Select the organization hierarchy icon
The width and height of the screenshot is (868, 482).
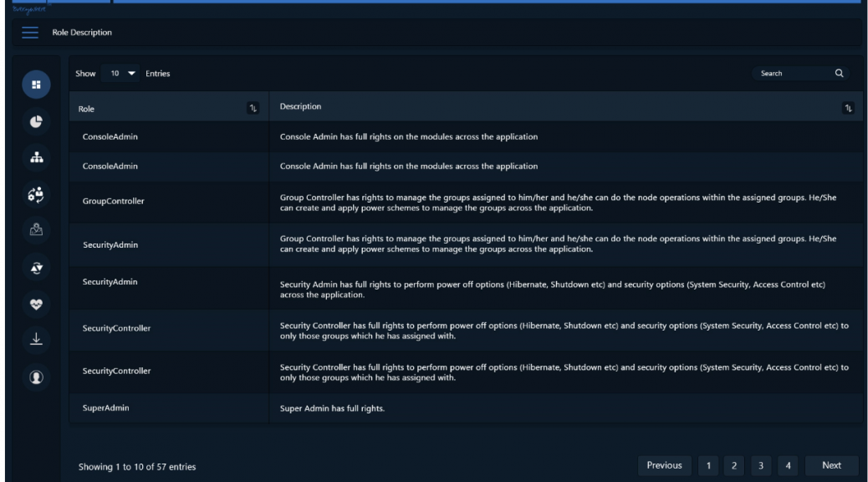pos(37,158)
